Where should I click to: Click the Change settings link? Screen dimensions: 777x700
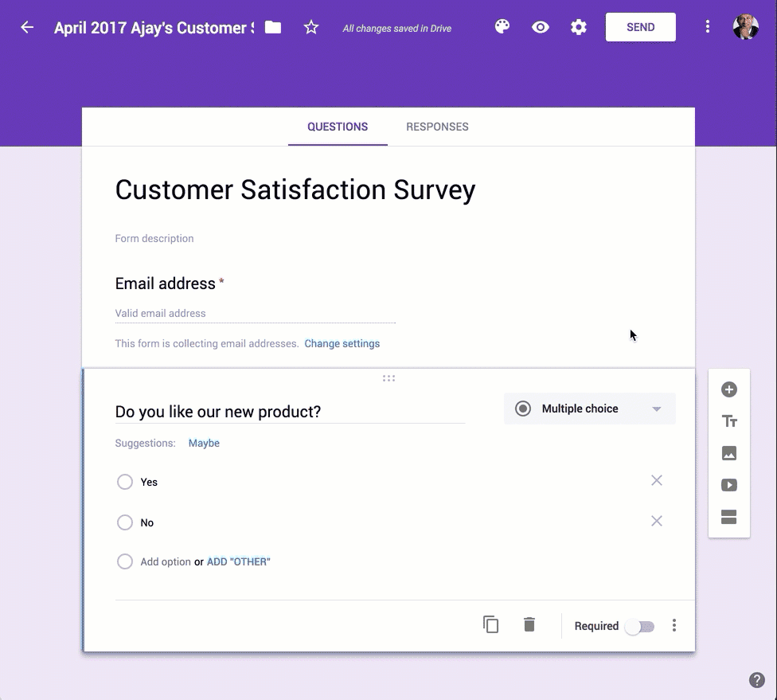[342, 344]
